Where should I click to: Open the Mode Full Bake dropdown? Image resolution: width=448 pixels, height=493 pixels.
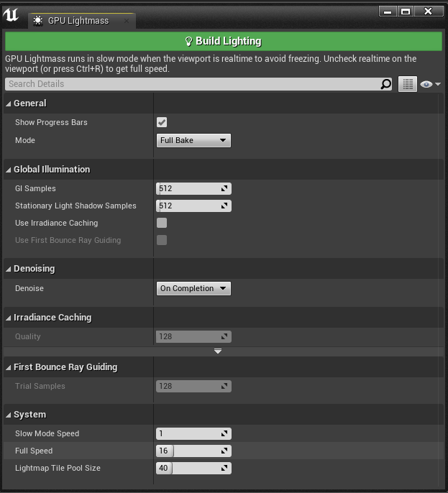click(x=193, y=140)
